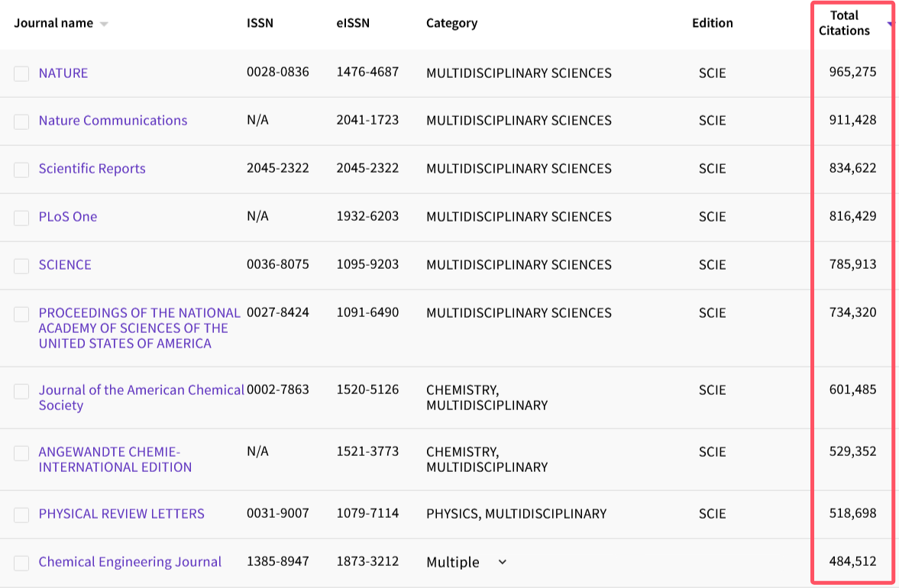Click the Total Citations column header

tap(844, 23)
